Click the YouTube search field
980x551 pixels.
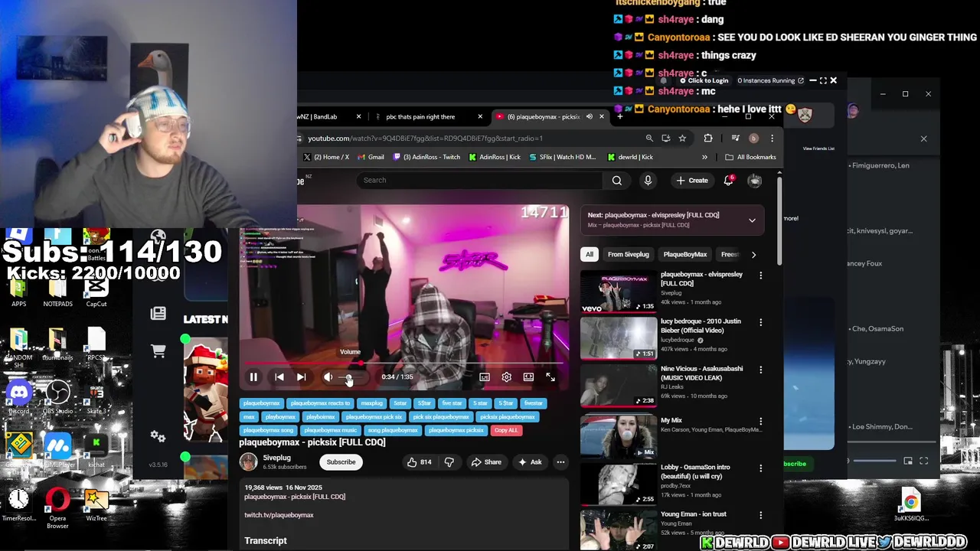pos(479,181)
